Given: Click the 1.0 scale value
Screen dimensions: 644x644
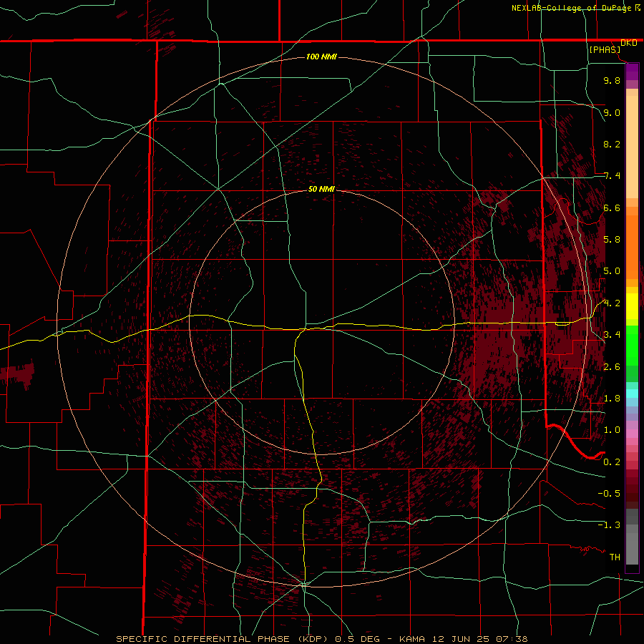Looking at the screenshot, I should [x=612, y=430].
